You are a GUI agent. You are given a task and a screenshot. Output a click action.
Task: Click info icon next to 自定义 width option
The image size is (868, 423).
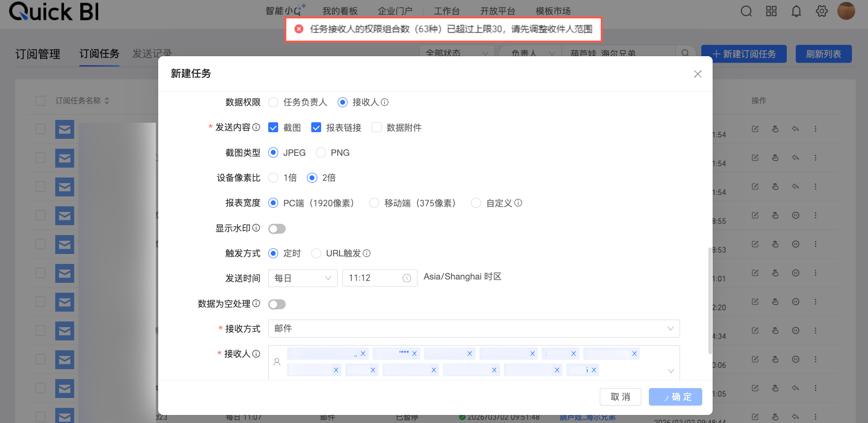[x=518, y=203]
